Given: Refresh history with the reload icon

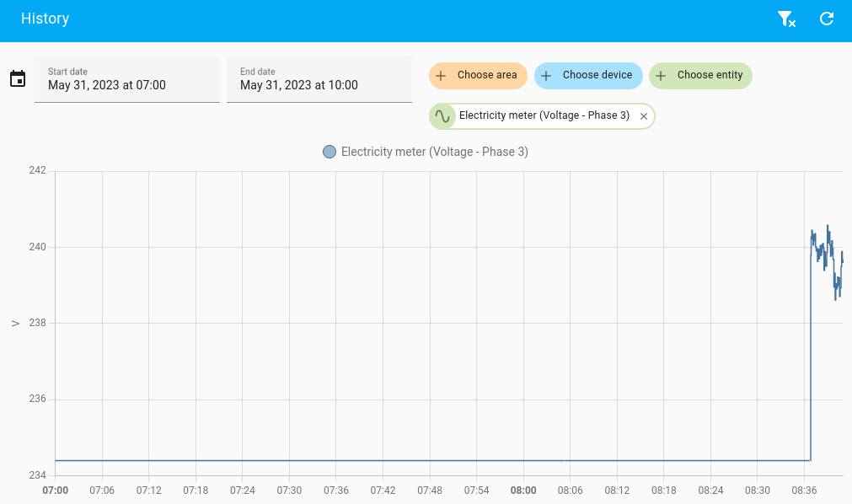Looking at the screenshot, I should pos(826,19).
